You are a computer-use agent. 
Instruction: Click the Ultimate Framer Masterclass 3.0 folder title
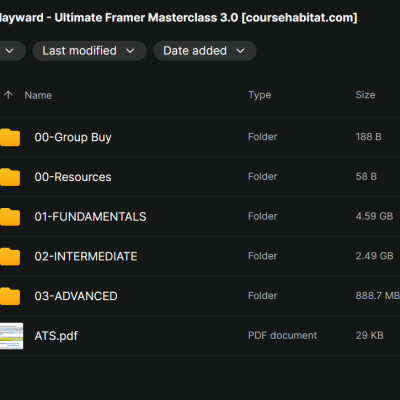[178, 17]
